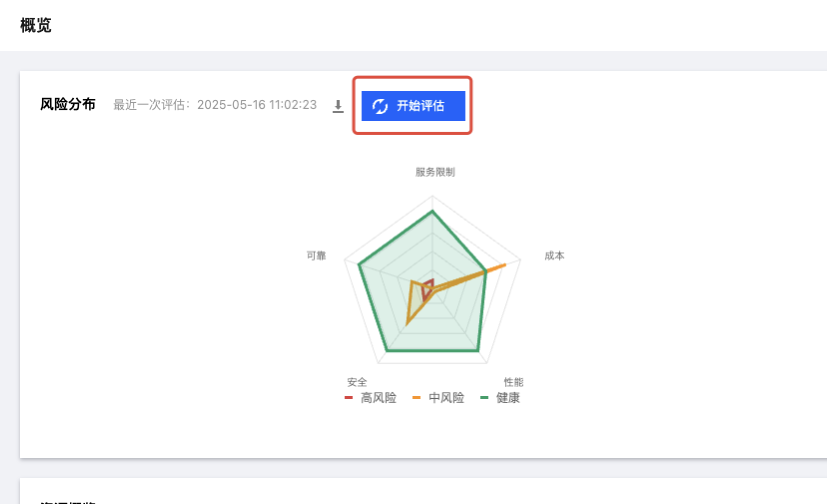This screenshot has height=504, width=827.
Task: Toggle the 健康 series label in legend
Action: [508, 398]
